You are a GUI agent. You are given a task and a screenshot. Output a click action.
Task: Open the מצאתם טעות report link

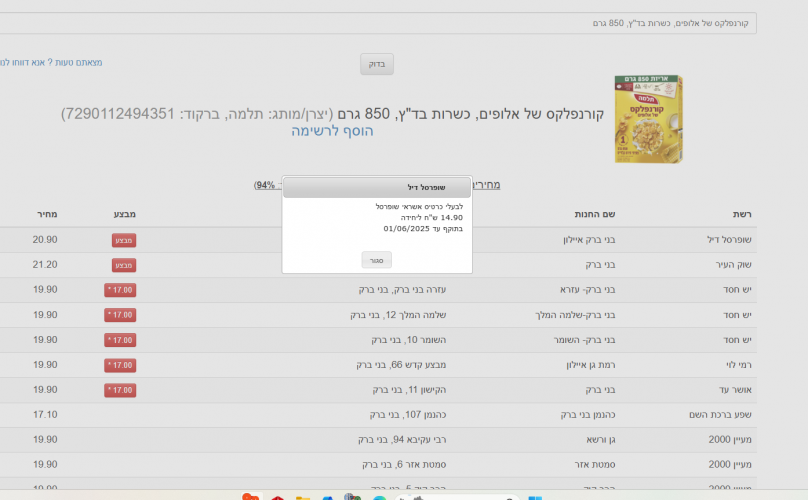click(51, 62)
